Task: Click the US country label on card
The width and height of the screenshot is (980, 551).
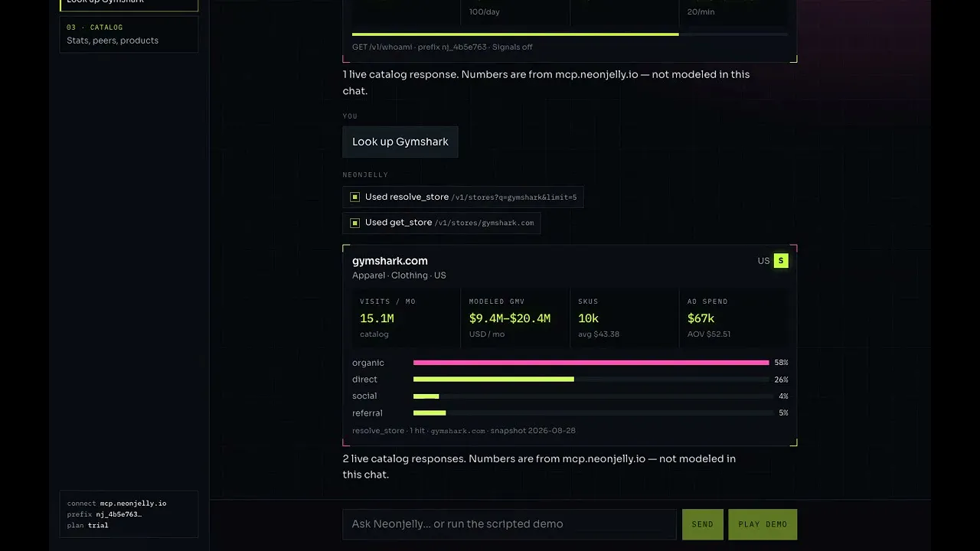Action: pos(763,261)
